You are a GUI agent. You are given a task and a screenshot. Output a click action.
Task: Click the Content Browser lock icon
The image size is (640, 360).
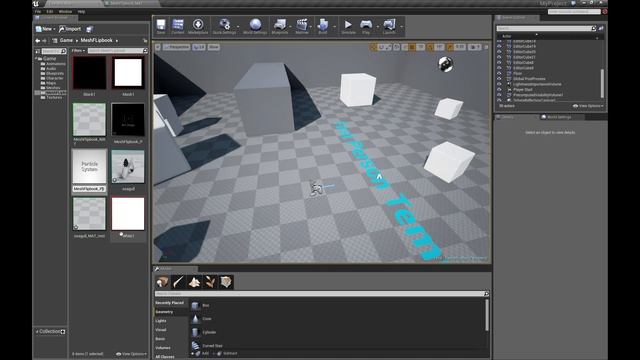[145, 41]
